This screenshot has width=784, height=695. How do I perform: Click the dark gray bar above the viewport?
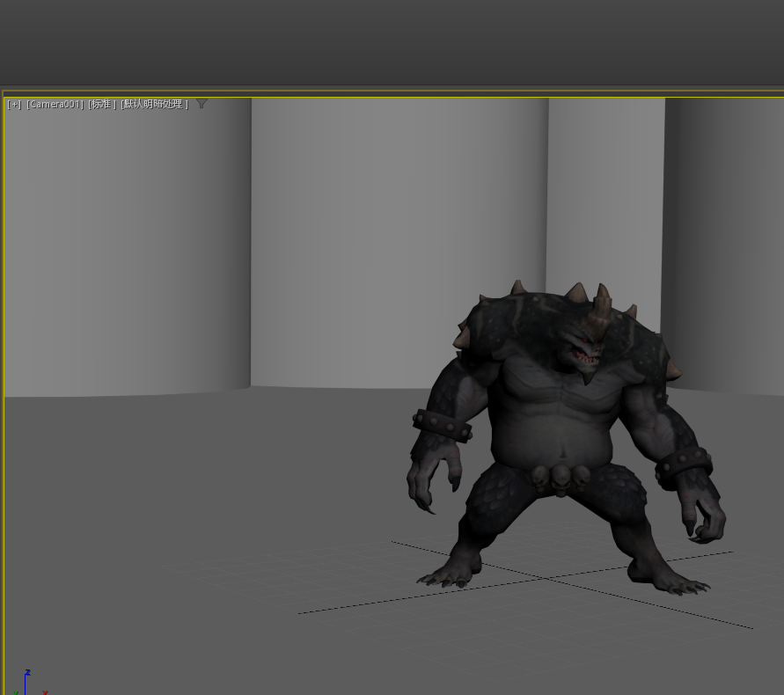[x=392, y=42]
